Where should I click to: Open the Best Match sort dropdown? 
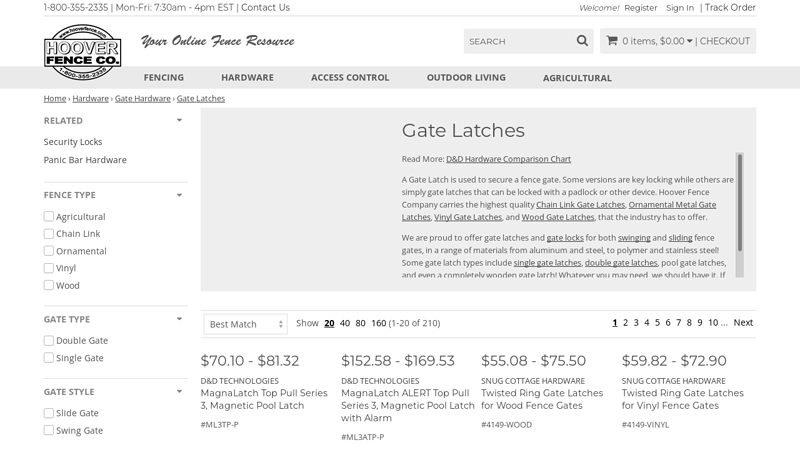point(245,324)
